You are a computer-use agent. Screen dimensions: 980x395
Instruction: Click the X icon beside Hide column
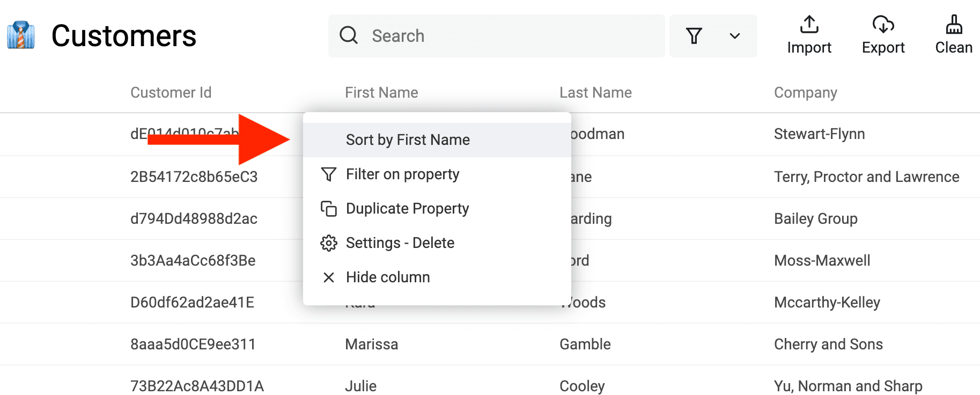[328, 277]
